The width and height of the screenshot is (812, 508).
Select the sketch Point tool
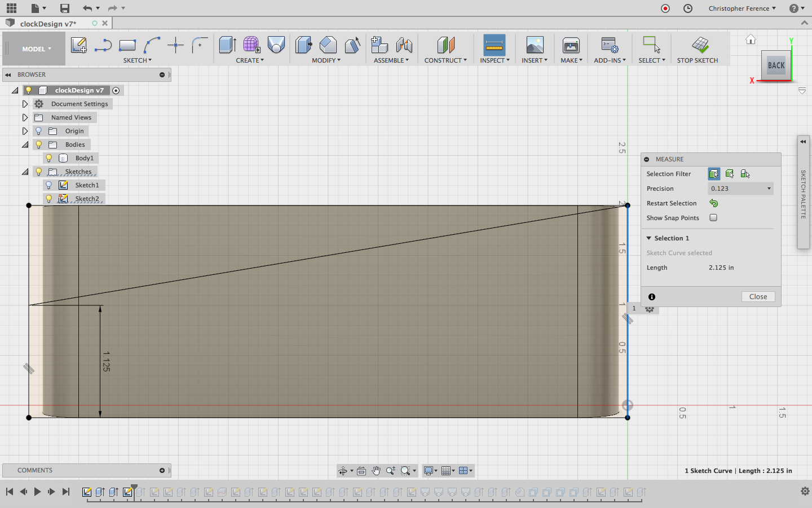coord(176,45)
